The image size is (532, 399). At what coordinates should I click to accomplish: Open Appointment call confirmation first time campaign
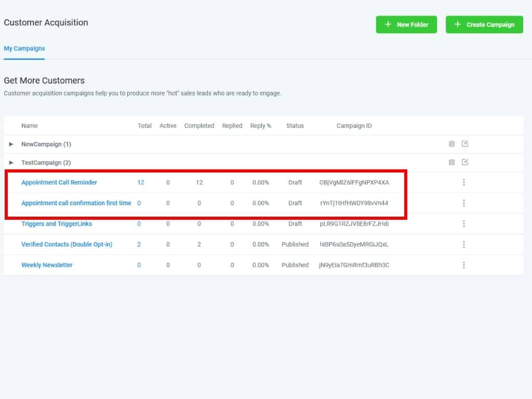point(76,203)
